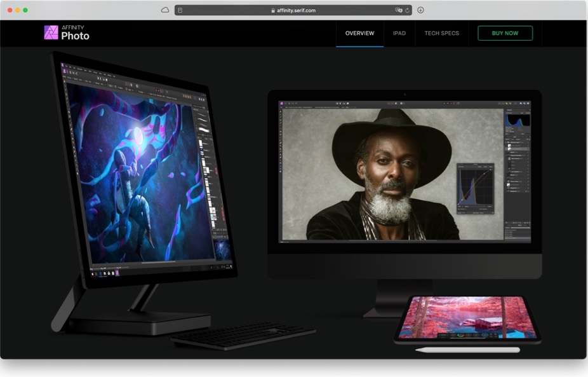Reload the page with the refresh icon
The width and height of the screenshot is (588, 377).
(x=407, y=10)
